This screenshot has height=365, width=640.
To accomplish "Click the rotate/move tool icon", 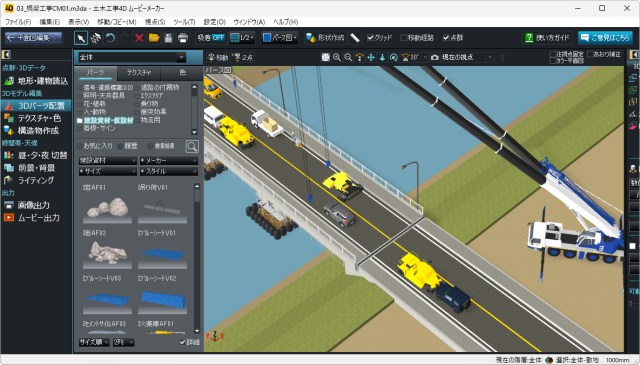I will 96,38.
